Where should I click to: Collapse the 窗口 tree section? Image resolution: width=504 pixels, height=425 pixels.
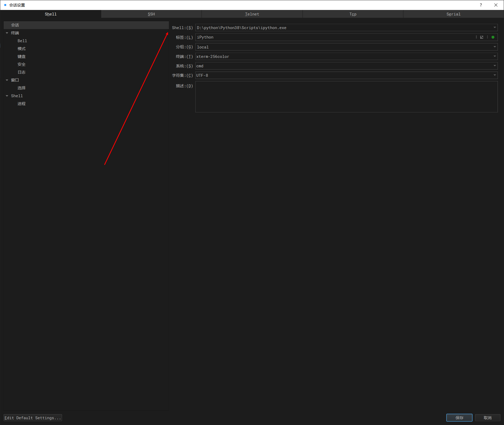click(x=7, y=80)
